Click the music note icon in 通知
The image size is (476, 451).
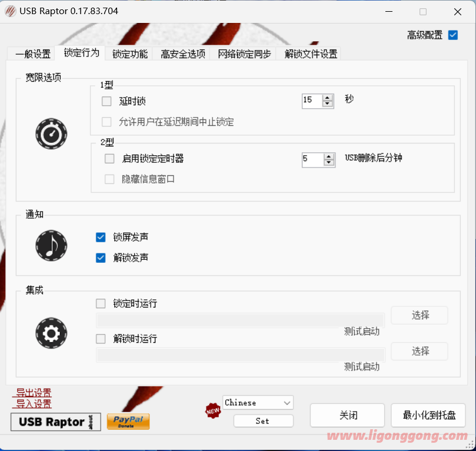click(x=51, y=246)
